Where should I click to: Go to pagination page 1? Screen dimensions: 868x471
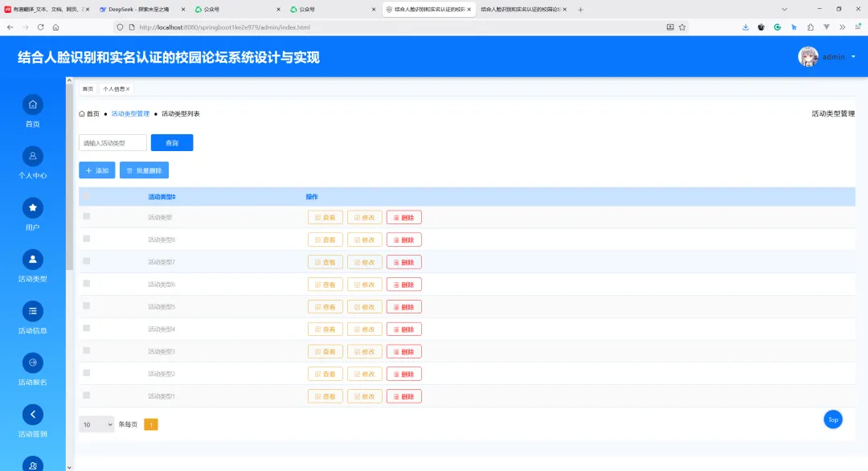(150, 424)
